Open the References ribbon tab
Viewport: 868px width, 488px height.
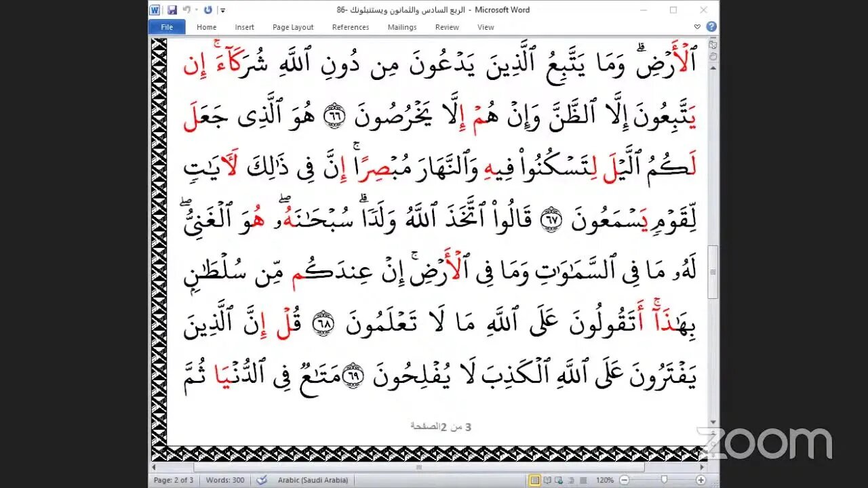click(351, 27)
